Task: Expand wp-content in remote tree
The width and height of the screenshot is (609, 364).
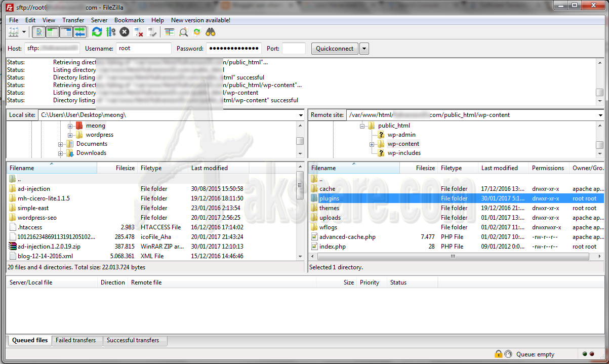Action: tap(372, 144)
